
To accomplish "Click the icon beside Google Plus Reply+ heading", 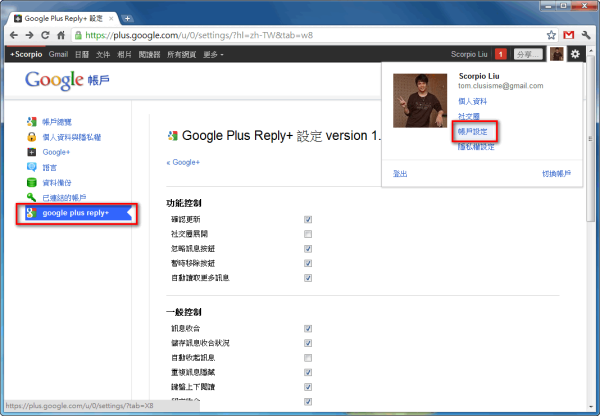I will click(x=173, y=135).
